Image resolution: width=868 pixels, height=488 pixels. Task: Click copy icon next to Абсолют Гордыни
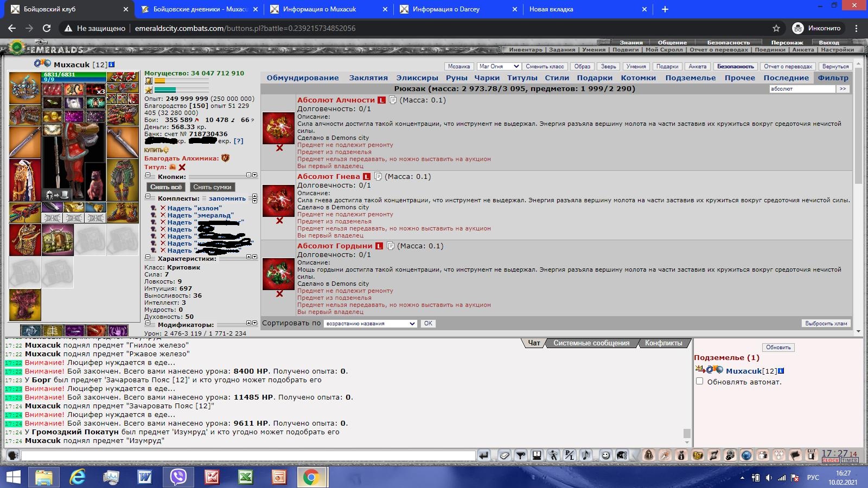click(391, 246)
